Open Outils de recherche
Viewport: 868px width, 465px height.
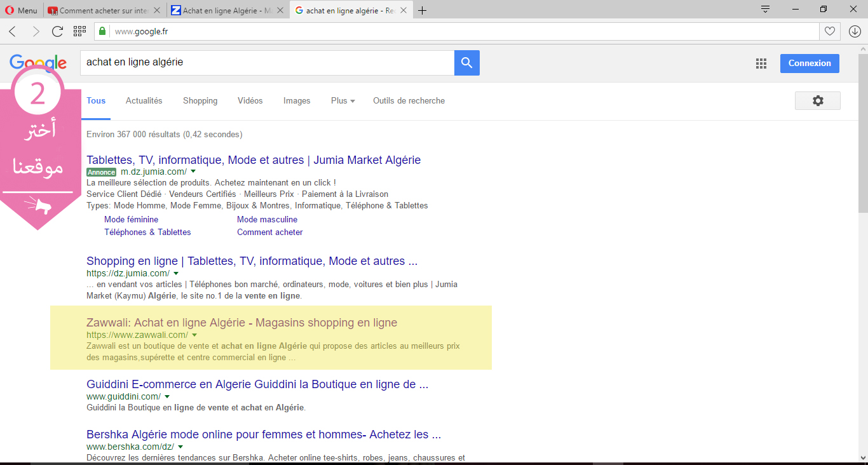(x=409, y=101)
